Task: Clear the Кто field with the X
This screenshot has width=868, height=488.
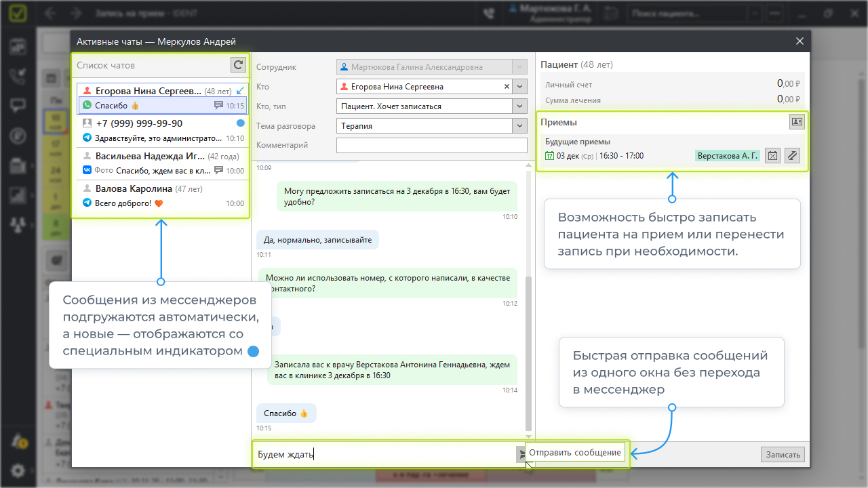Action: pos(507,87)
